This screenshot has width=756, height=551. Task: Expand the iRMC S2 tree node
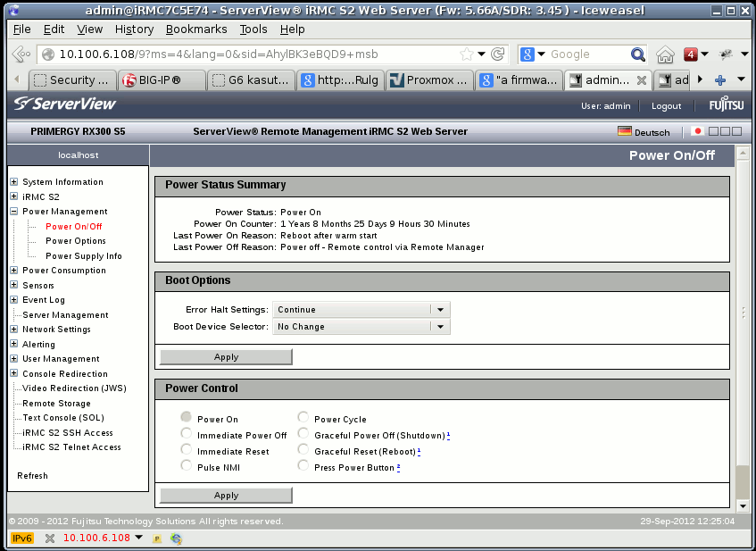[x=14, y=196]
